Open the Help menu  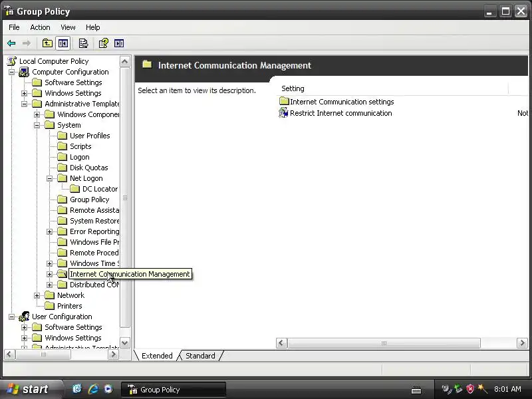[x=92, y=27]
